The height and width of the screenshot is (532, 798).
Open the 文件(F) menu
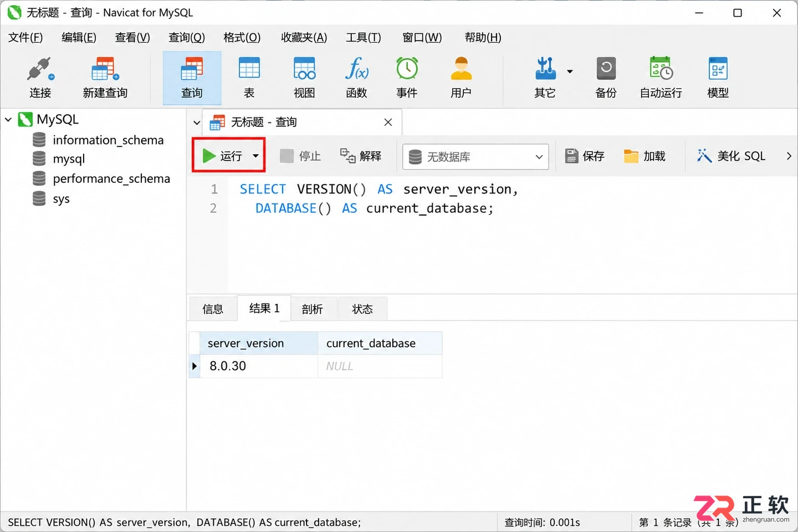click(x=25, y=37)
